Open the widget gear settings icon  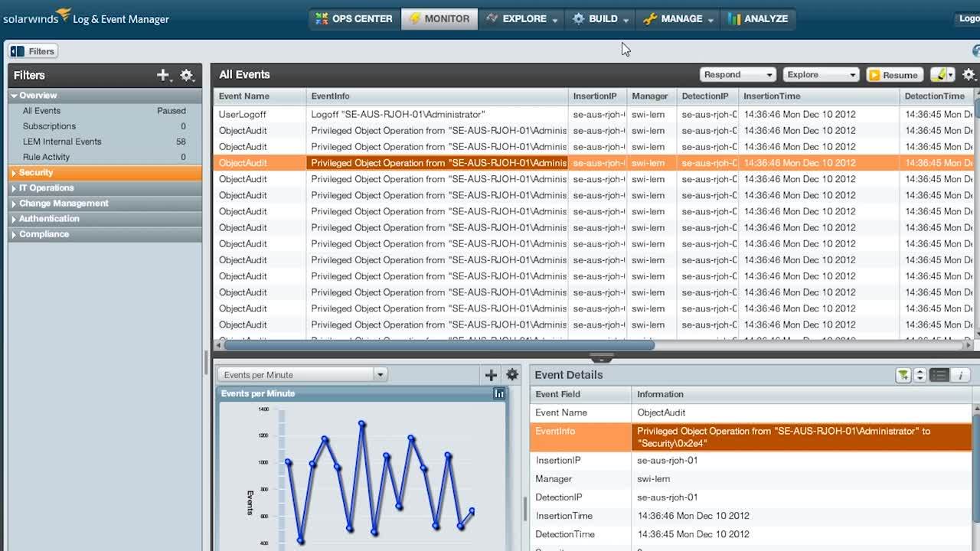pyautogui.click(x=512, y=375)
